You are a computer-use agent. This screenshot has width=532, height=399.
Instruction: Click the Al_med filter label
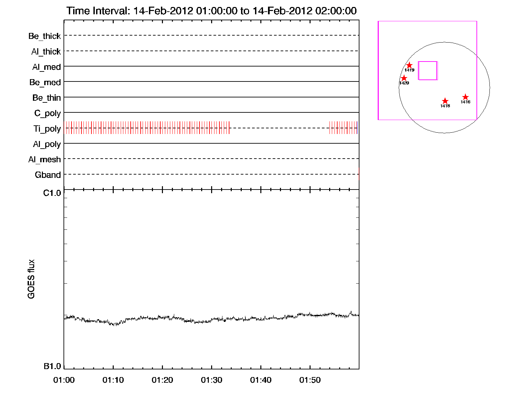pyautogui.click(x=47, y=67)
